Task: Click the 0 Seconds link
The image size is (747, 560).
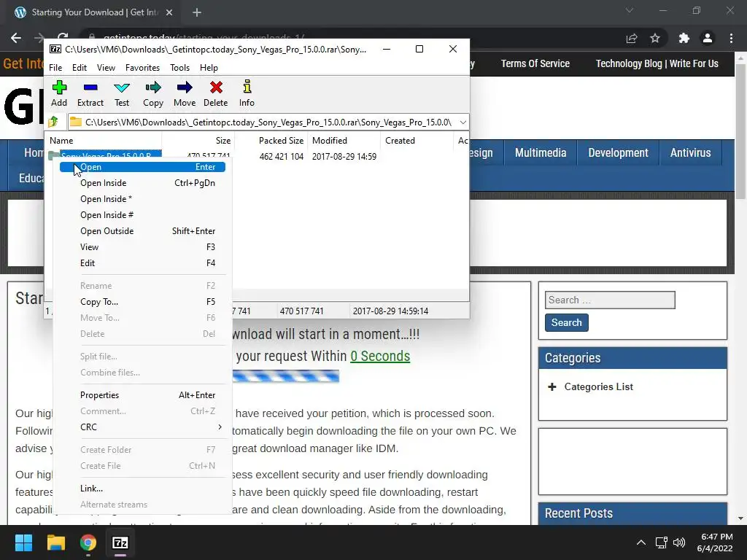Action: pyautogui.click(x=380, y=356)
